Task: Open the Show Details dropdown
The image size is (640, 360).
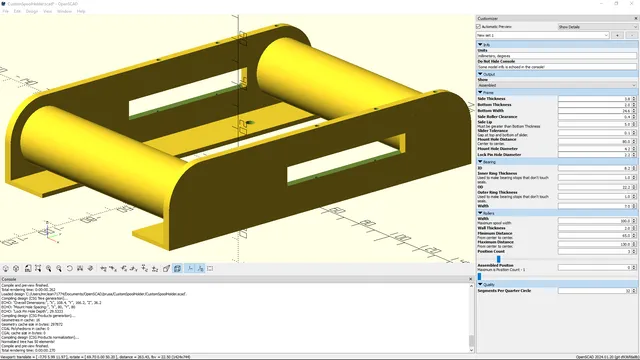Action: click(x=598, y=27)
